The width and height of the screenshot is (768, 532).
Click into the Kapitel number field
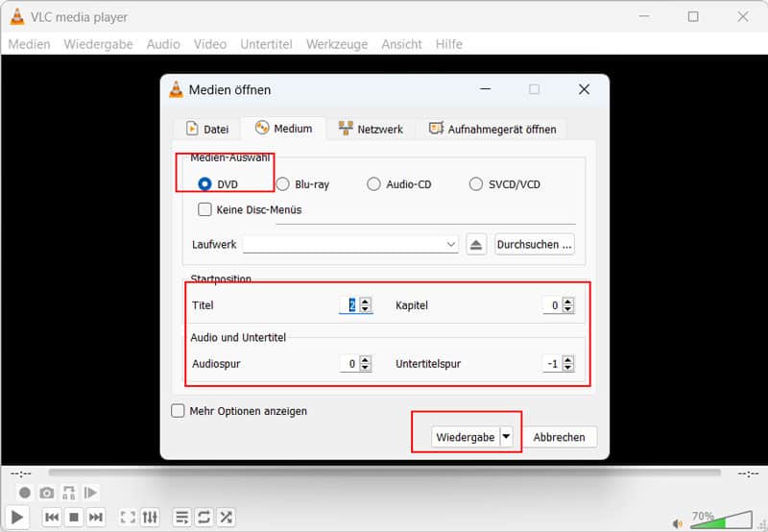pos(551,304)
